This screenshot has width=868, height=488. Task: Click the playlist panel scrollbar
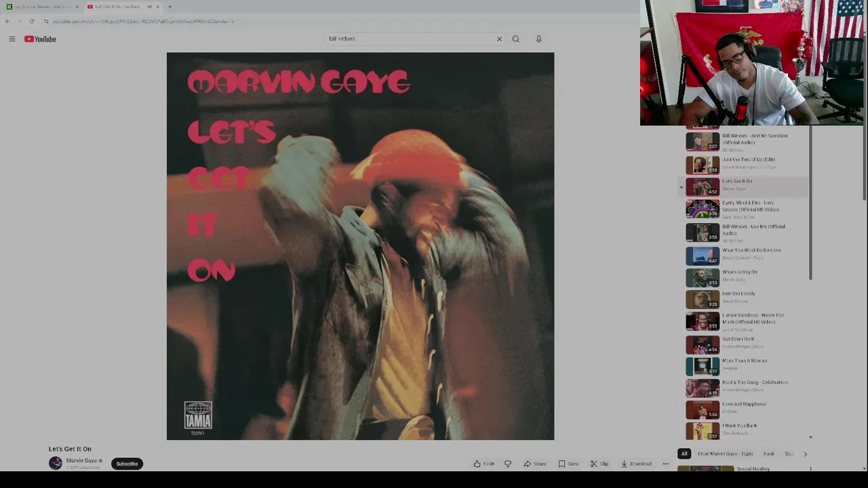tap(810, 203)
